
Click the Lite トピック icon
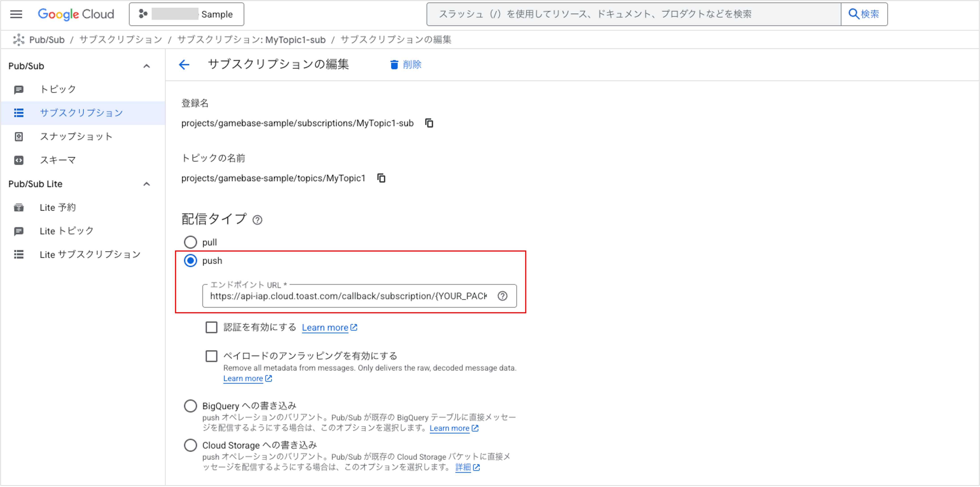coord(19,232)
